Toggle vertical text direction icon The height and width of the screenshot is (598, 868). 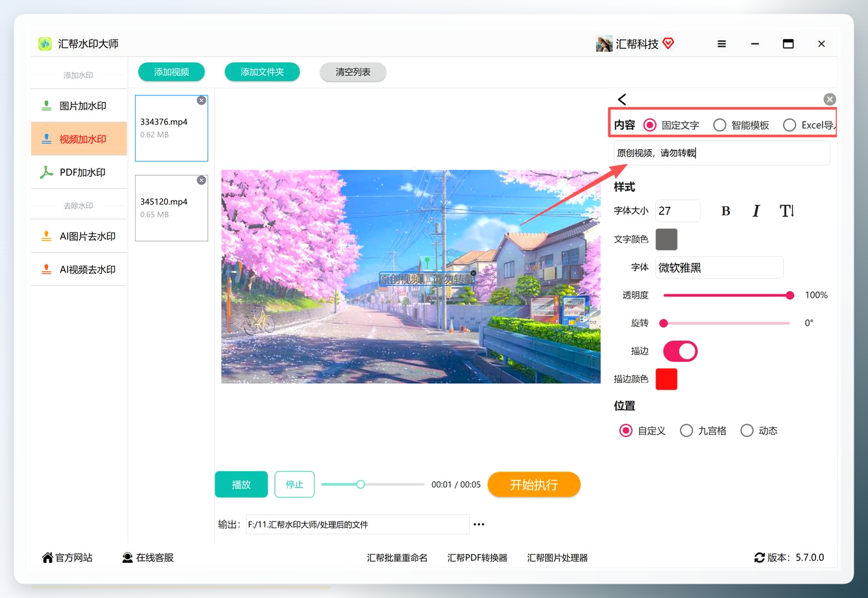787,211
